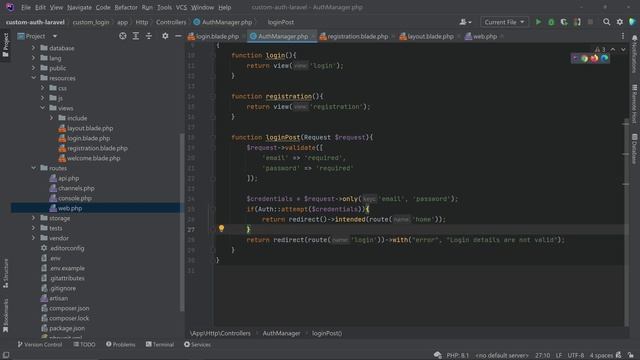Open Notifications side panel
The image size is (640, 360).
tap(634, 55)
